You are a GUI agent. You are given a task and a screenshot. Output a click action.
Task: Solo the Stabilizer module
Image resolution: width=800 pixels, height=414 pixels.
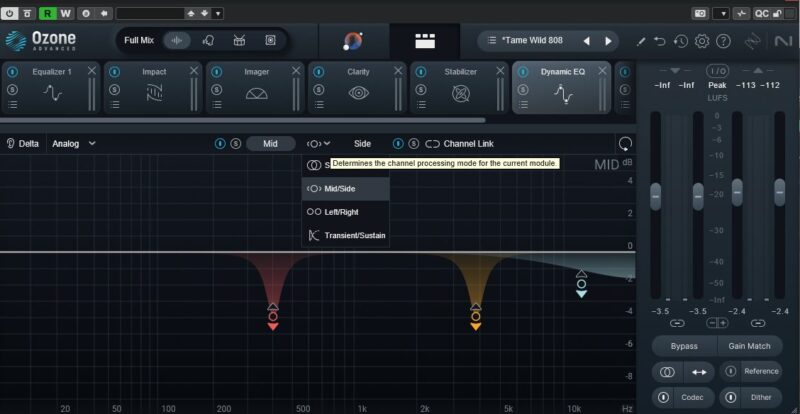tap(420, 90)
